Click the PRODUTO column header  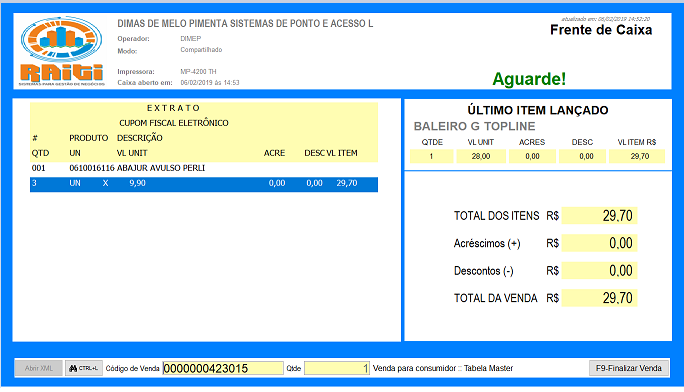(89, 138)
